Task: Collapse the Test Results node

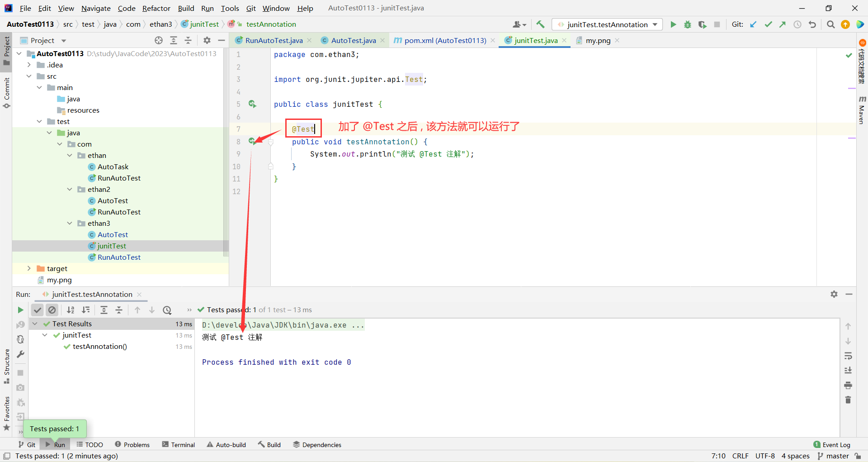Action: point(35,324)
